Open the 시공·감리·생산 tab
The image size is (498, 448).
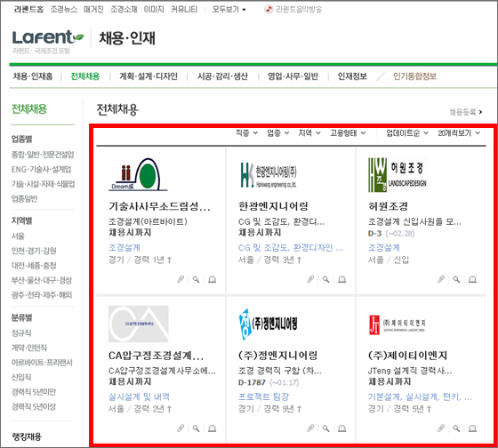(x=222, y=76)
